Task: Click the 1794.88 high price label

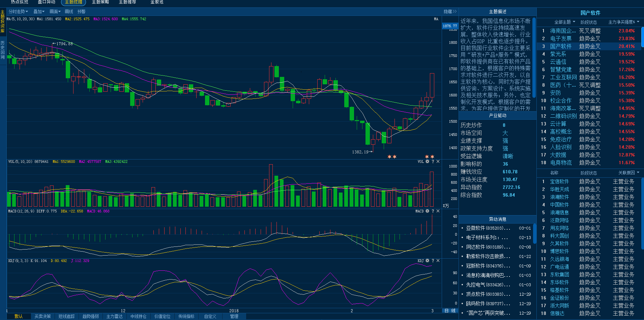Action: coord(64,44)
